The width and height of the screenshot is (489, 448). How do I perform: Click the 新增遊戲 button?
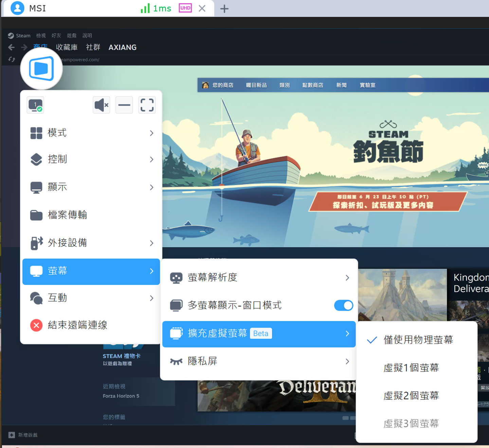click(x=23, y=435)
